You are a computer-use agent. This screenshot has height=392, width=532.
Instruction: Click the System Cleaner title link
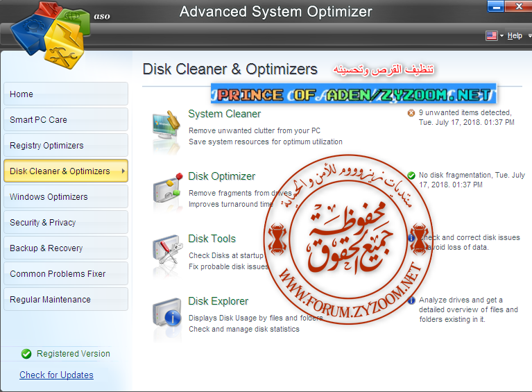click(x=224, y=114)
